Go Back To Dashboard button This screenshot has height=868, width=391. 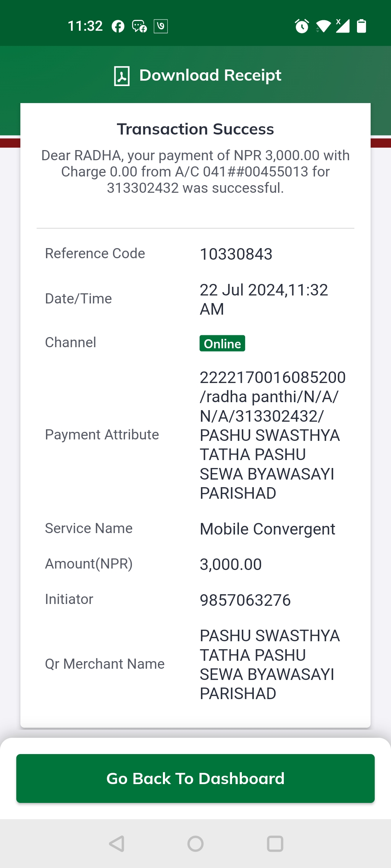point(195,778)
